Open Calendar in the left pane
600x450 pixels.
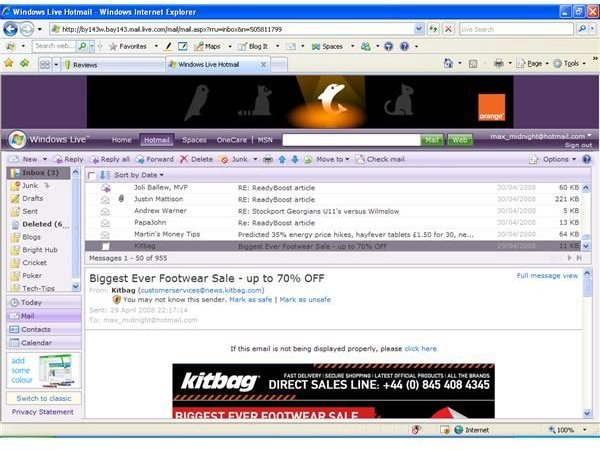pos(44,342)
